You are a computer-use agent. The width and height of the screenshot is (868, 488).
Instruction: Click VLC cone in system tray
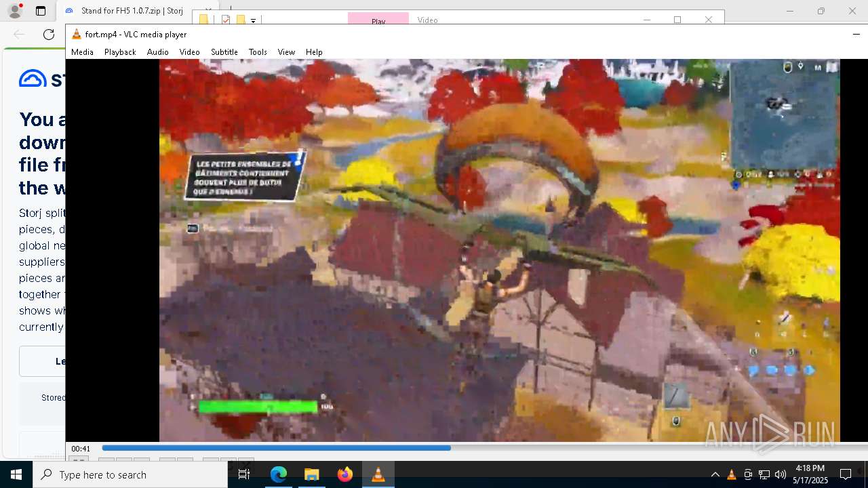click(x=731, y=474)
